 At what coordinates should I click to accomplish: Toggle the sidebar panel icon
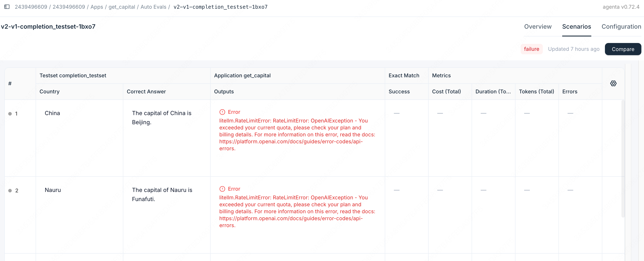(7, 7)
